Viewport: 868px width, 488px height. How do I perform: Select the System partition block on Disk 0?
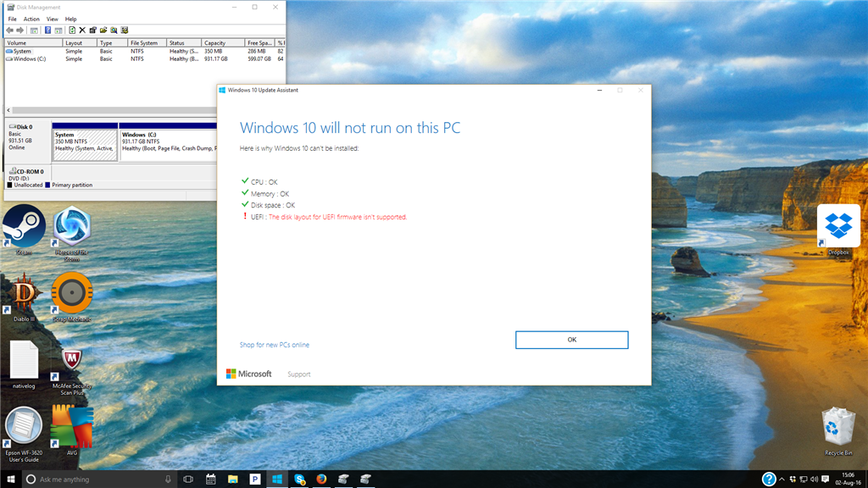[x=85, y=142]
